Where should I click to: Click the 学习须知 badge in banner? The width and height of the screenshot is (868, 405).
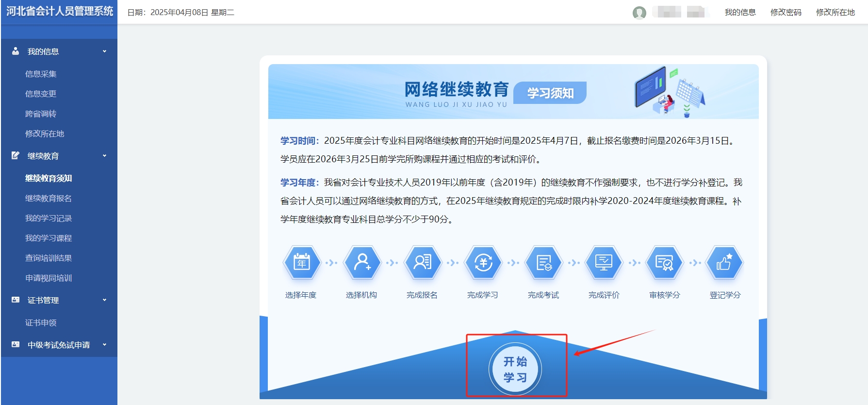[x=550, y=93]
